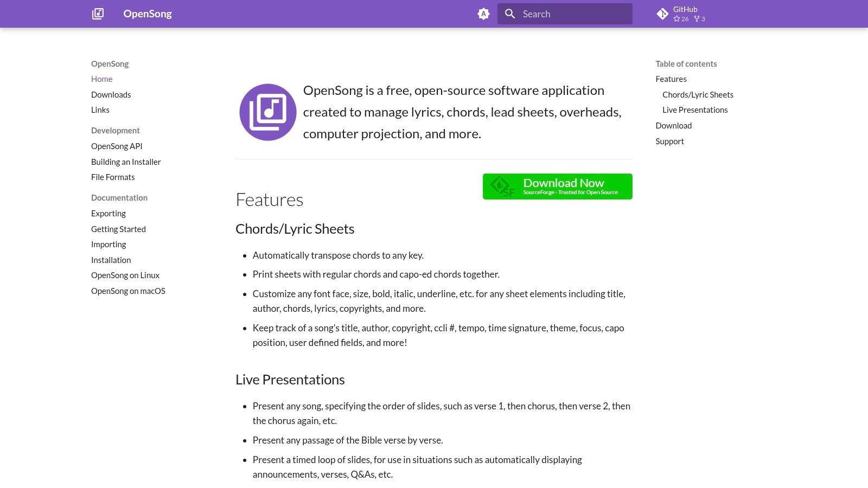The height and width of the screenshot is (488, 868).
Task: Open the Links sidebar page
Action: 100,110
